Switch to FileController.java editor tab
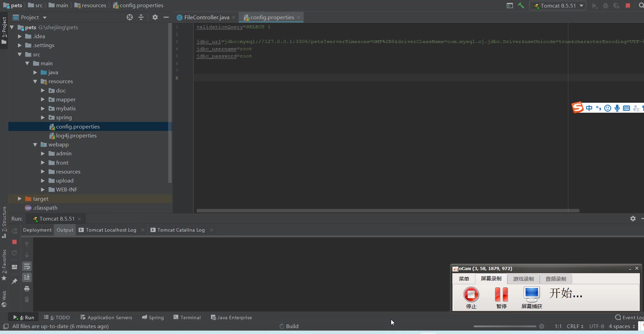Viewport: 644px width, 334px height. 206,17
